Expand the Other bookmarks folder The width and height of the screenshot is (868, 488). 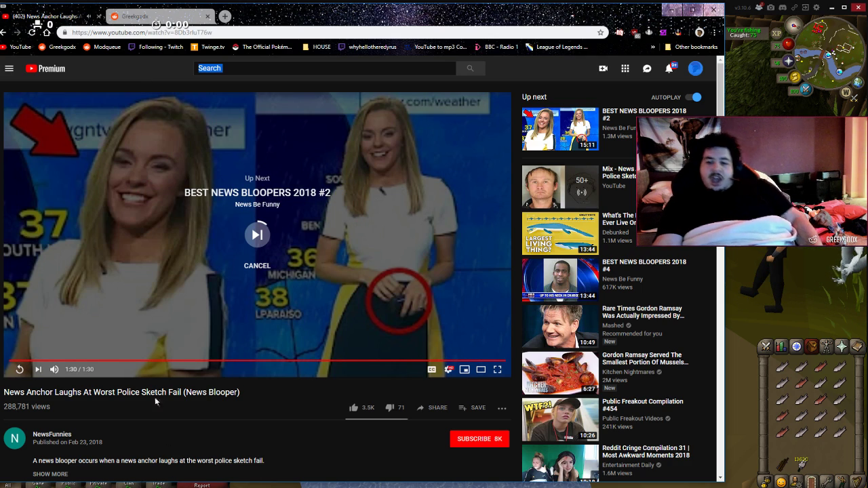tap(691, 47)
